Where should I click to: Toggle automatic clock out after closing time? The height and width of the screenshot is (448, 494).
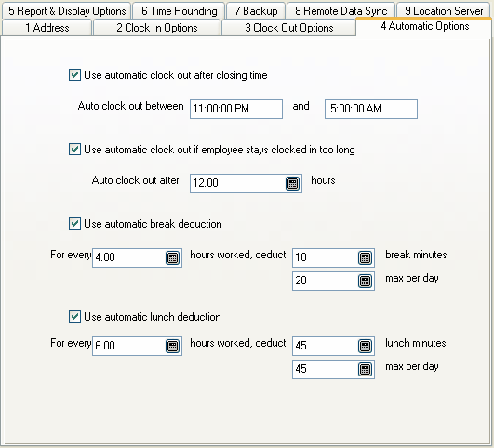(x=74, y=75)
